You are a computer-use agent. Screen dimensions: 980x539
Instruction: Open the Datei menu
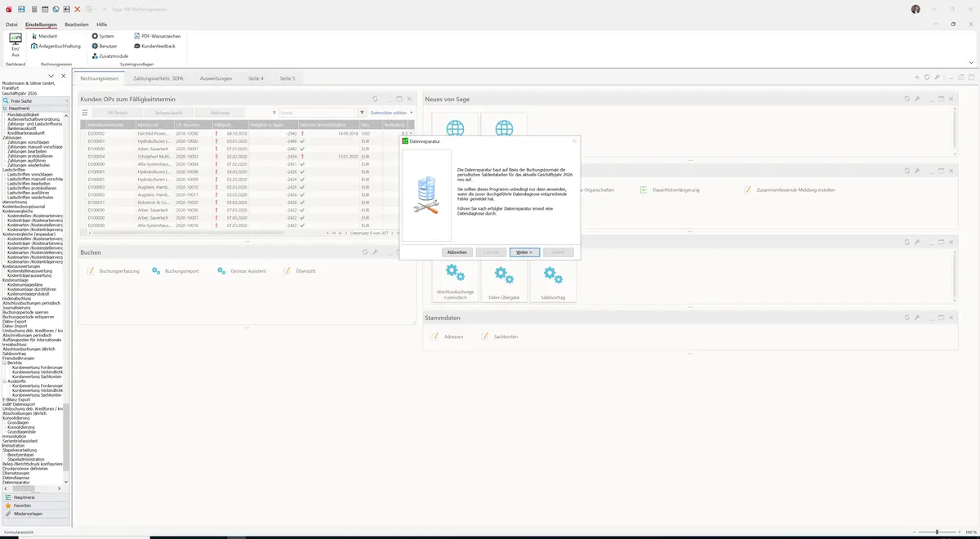point(11,24)
